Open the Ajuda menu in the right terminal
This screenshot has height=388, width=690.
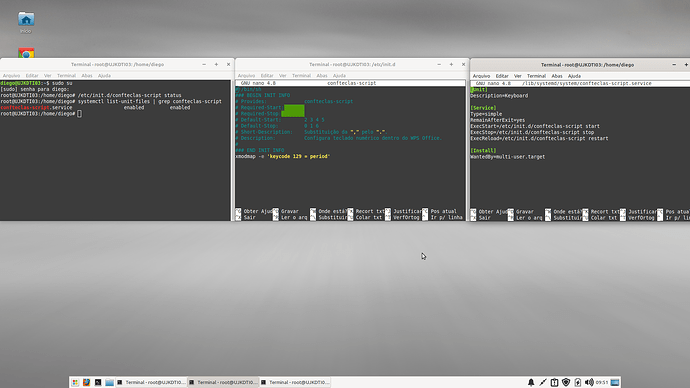pos(574,76)
